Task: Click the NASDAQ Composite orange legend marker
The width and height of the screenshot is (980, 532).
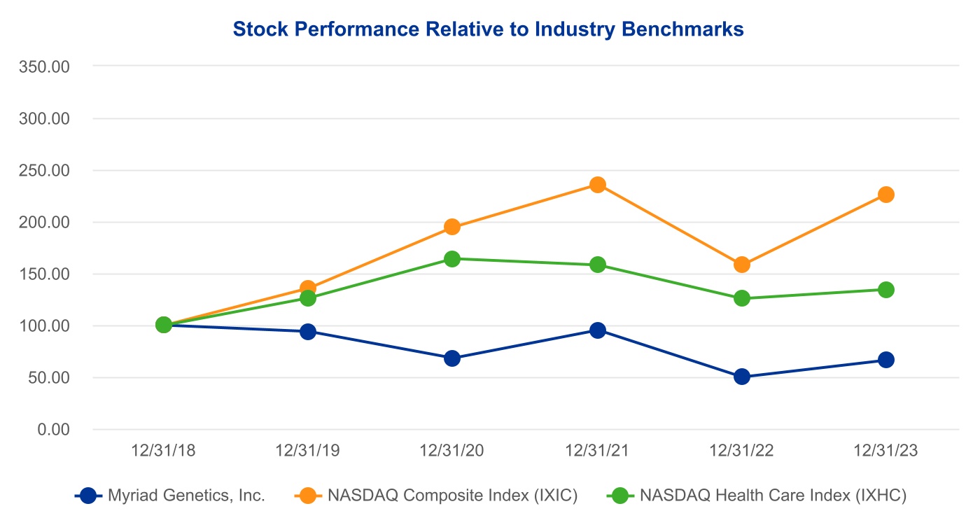Action: click(308, 496)
